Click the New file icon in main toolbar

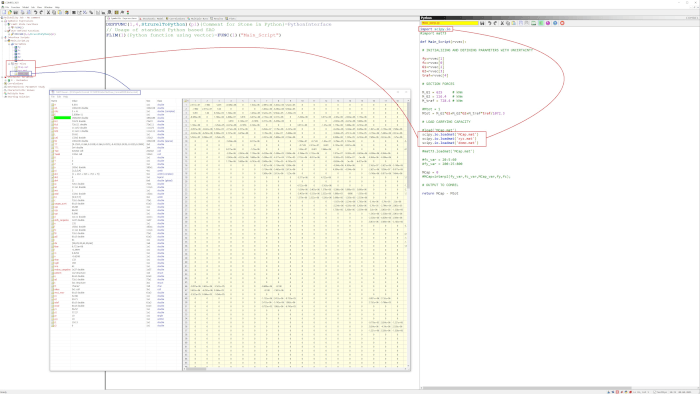click(x=4, y=12)
